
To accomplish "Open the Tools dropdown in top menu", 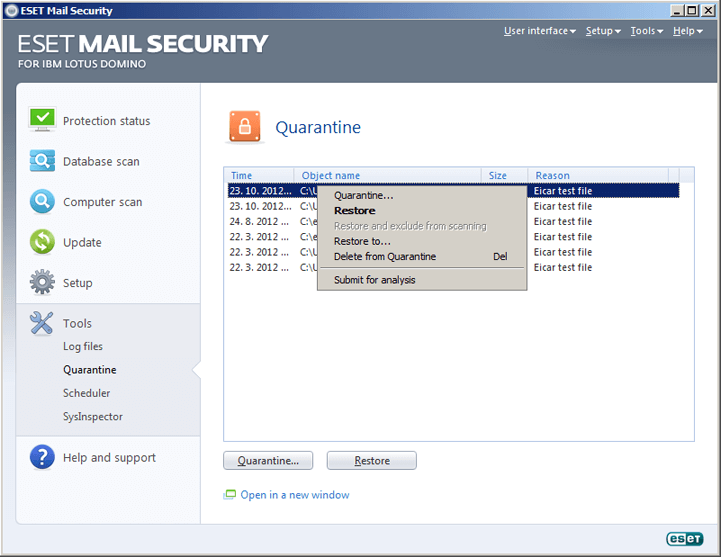I will tap(647, 31).
